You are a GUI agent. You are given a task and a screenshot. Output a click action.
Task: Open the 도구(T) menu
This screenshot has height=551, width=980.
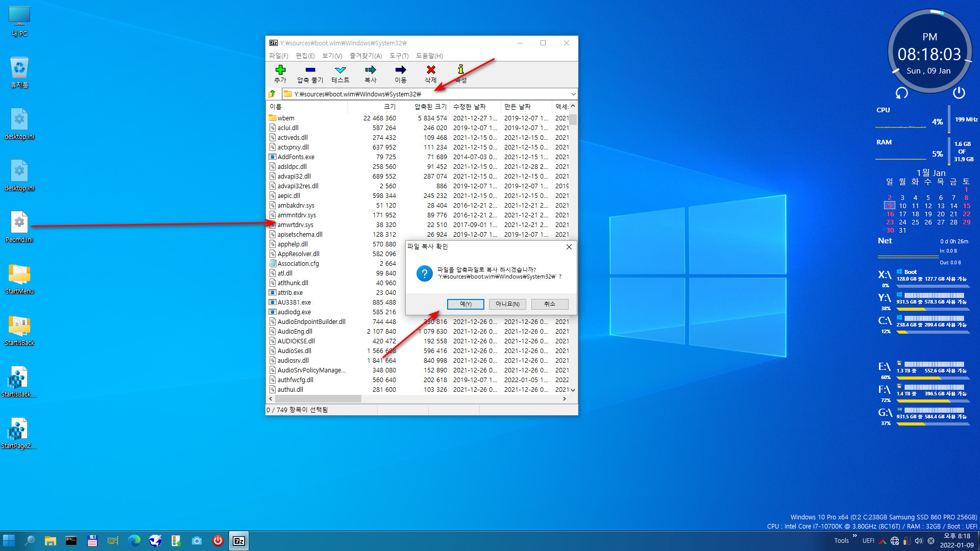(x=399, y=56)
